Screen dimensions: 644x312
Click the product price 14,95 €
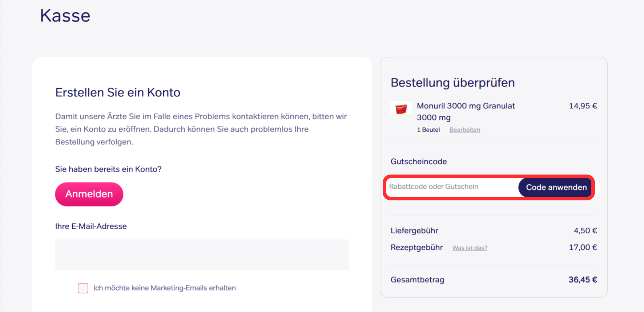click(x=583, y=106)
